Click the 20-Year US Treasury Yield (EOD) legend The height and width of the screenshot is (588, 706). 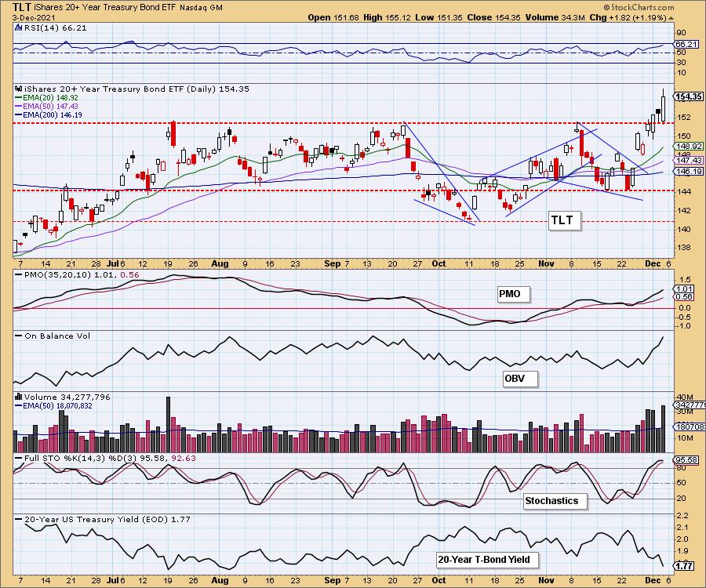(x=103, y=519)
